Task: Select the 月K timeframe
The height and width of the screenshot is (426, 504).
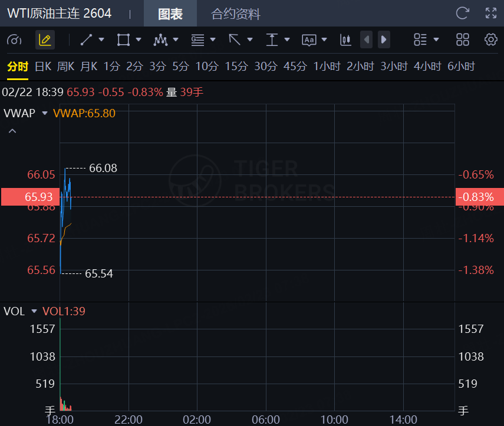Action: (89, 67)
